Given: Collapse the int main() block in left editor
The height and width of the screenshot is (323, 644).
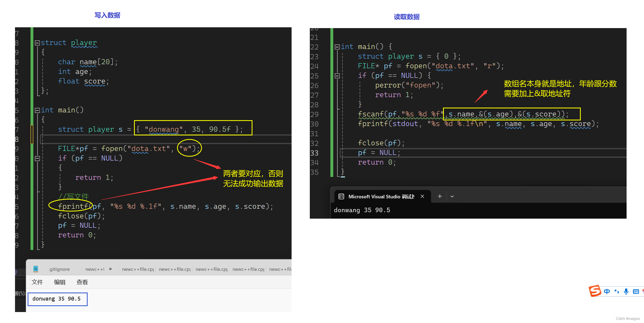Looking at the screenshot, I should pyautogui.click(x=37, y=110).
